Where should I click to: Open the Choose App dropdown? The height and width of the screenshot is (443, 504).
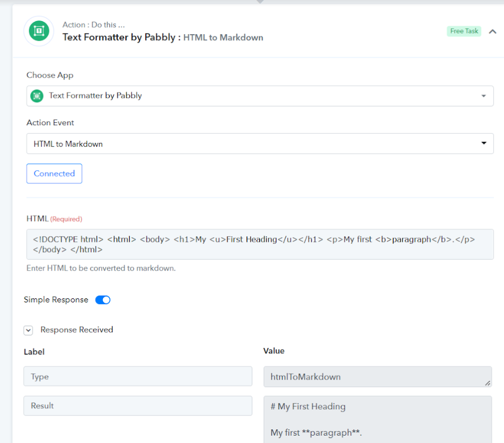260,95
